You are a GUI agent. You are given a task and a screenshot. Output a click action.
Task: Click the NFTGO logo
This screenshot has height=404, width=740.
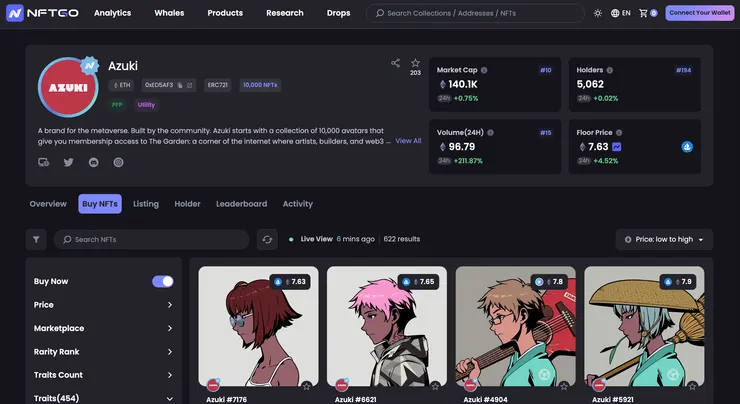point(42,13)
